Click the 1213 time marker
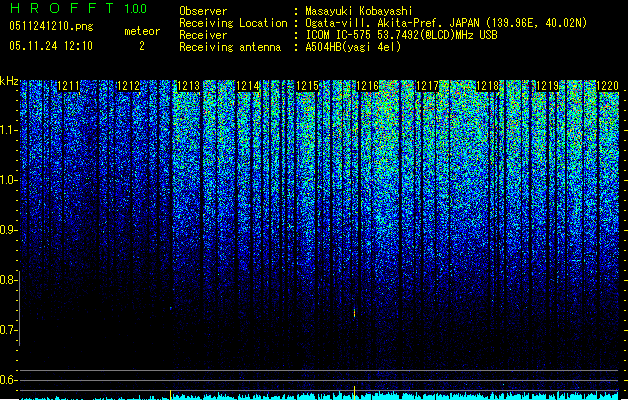This screenshot has width=629, height=400. pos(189,86)
